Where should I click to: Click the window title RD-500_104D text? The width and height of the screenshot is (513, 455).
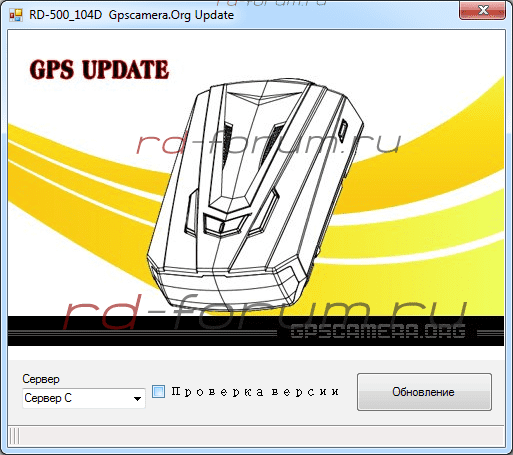65,15
